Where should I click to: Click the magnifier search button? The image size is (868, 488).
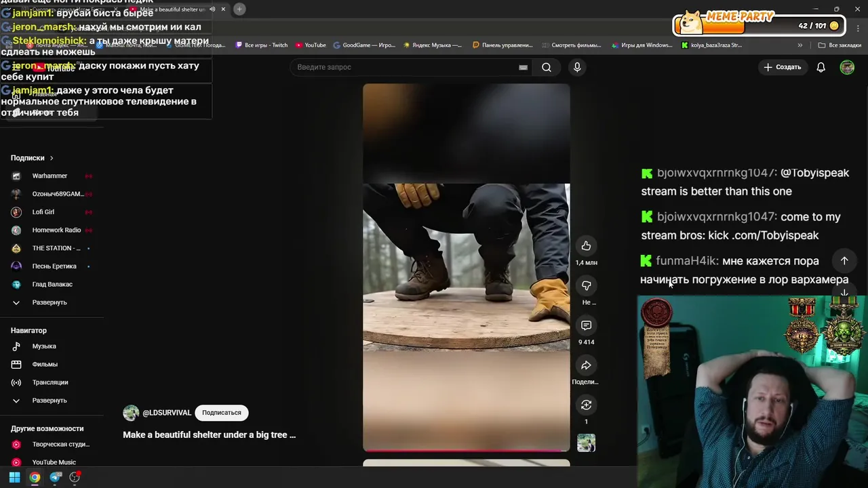pos(547,67)
